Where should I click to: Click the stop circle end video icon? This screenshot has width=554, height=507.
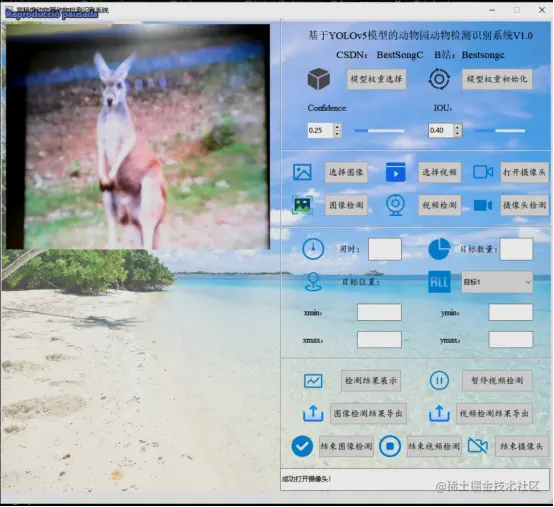(390, 446)
